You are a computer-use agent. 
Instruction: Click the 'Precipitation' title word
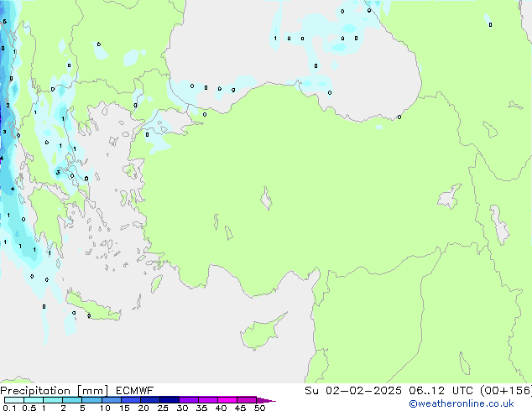(x=35, y=391)
